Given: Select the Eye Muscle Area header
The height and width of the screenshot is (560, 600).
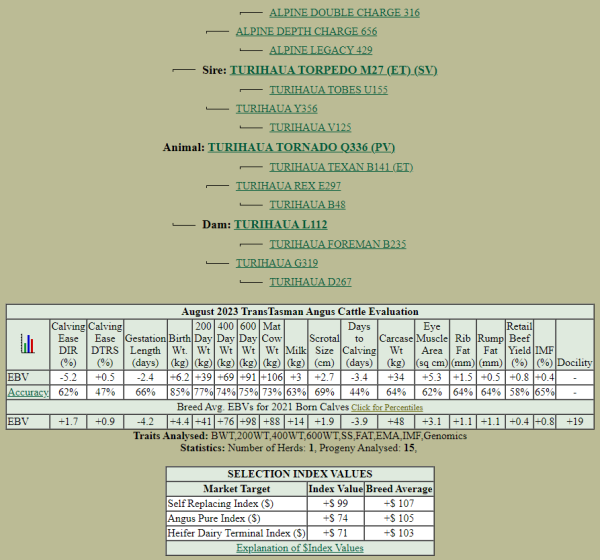Looking at the screenshot, I should [x=432, y=344].
